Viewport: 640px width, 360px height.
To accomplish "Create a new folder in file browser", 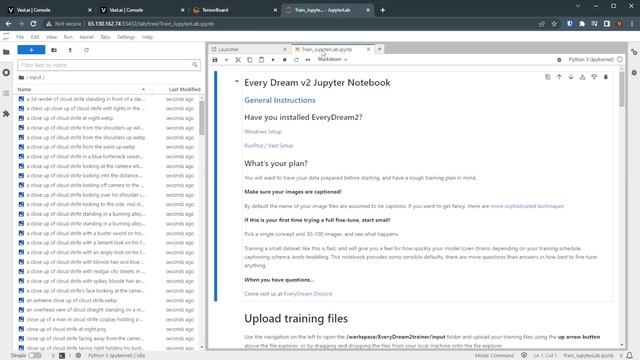I will click(x=54, y=50).
